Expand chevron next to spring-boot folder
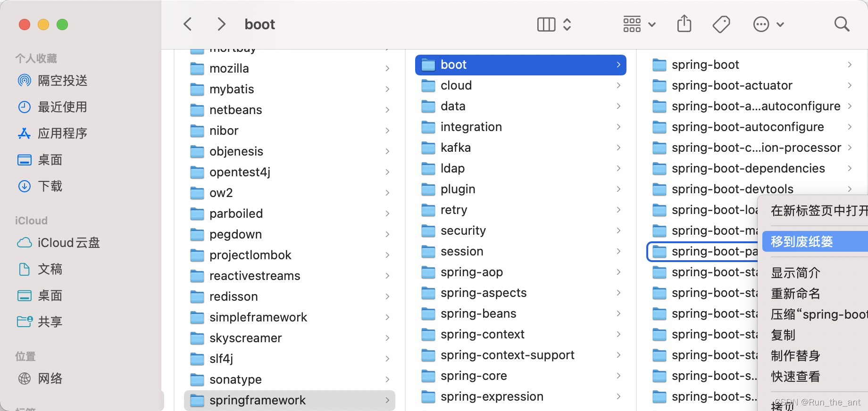 [850, 65]
